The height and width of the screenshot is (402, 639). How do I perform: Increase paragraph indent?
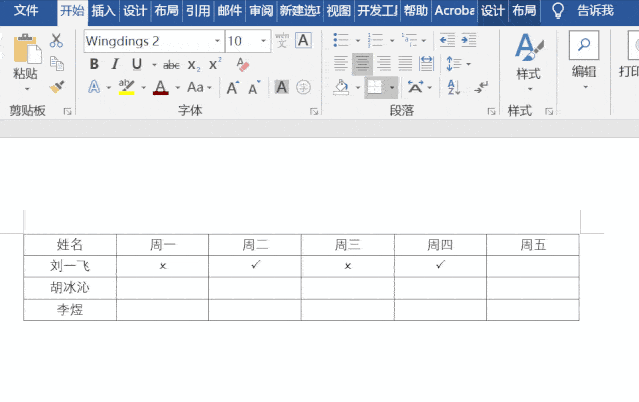coord(469,40)
